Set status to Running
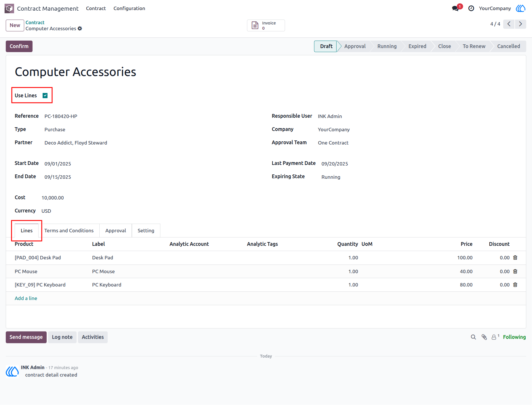 [387, 46]
